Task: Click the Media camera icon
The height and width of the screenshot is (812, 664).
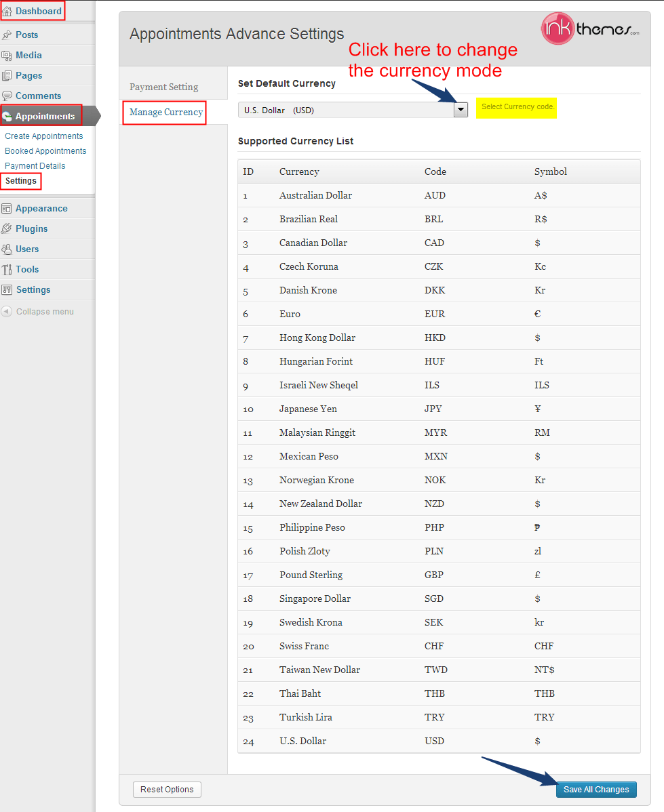Action: point(7,56)
